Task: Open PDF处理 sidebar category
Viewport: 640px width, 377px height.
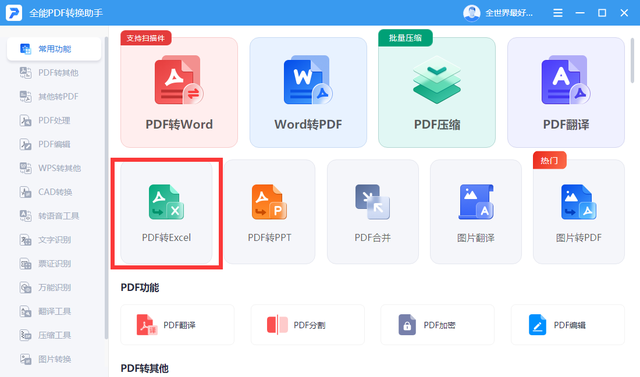Action: pyautogui.click(x=54, y=120)
